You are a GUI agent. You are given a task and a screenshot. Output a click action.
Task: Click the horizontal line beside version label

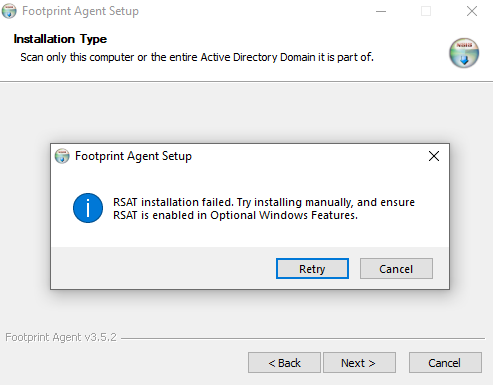(x=303, y=338)
